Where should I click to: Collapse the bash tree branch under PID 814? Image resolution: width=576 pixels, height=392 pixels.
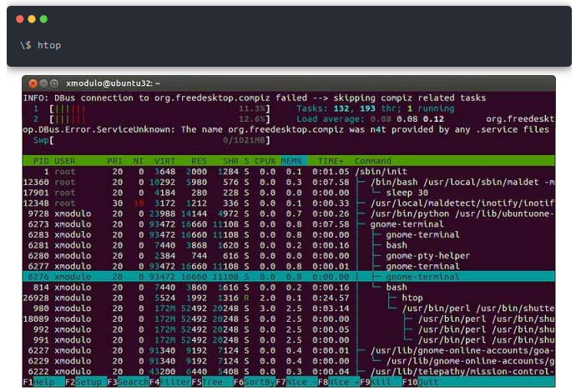[x=396, y=287]
